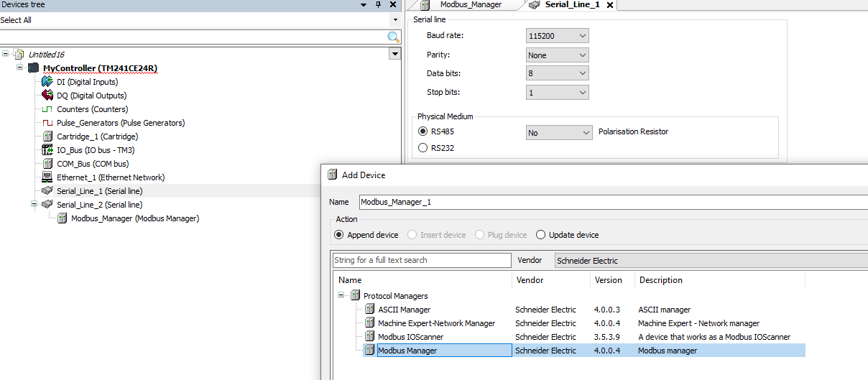
Task: Click the COM_Bus device icon
Action: point(47,164)
